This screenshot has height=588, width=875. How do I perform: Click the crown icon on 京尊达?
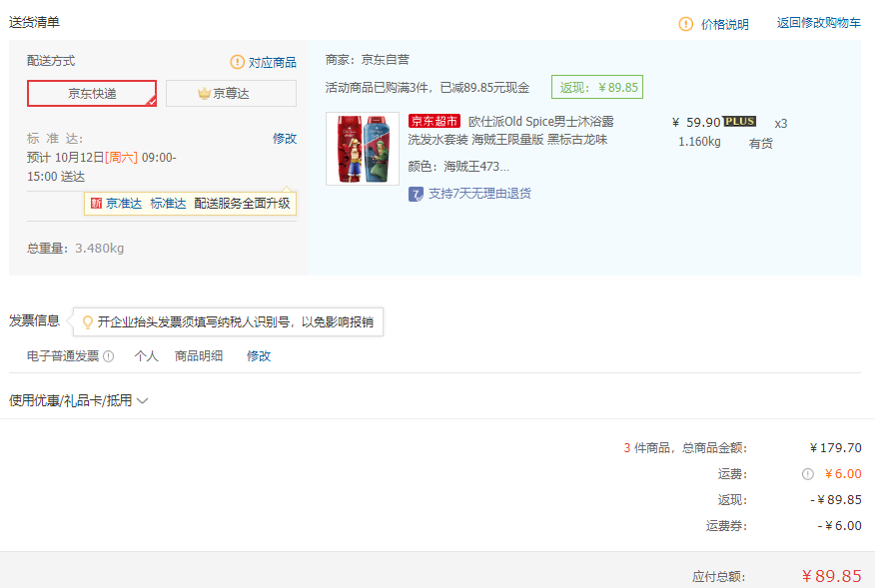pyautogui.click(x=204, y=93)
